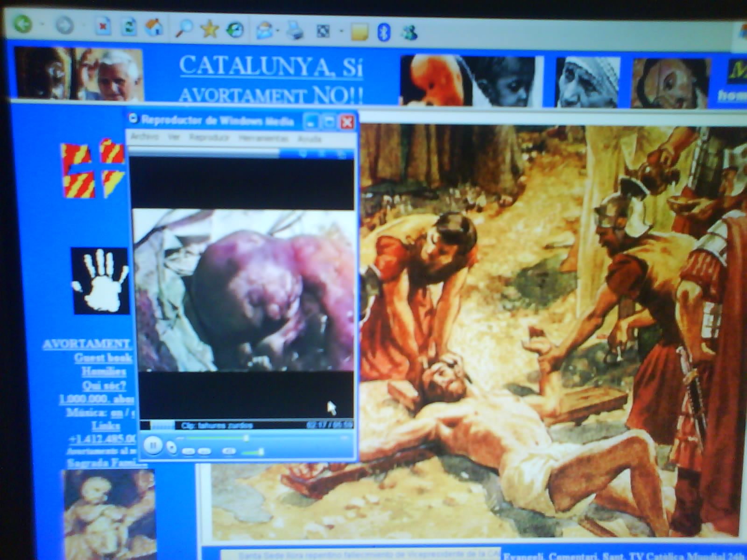Open Herramientas menu in Media Player
This screenshot has width=747, height=560.
pyautogui.click(x=263, y=139)
